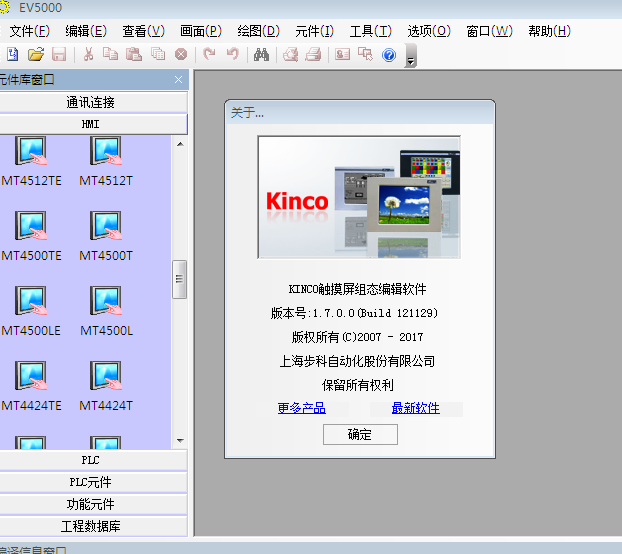The image size is (622, 554).
Task: Expand the 工程数据库 category section
Action: tap(91, 526)
